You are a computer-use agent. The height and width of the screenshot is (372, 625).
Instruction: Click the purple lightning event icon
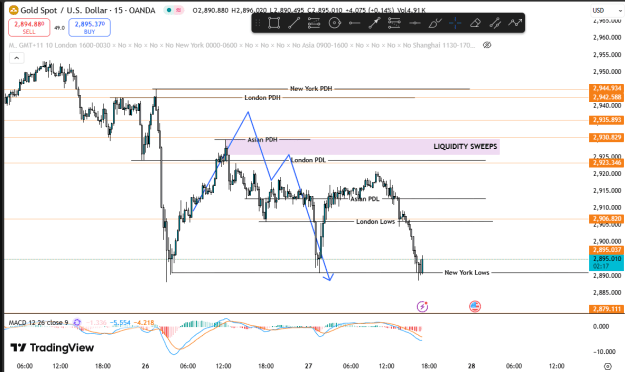(422, 306)
